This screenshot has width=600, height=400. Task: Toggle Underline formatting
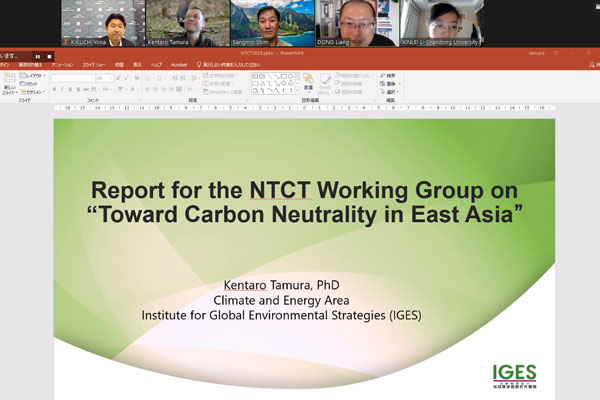tap(70, 89)
